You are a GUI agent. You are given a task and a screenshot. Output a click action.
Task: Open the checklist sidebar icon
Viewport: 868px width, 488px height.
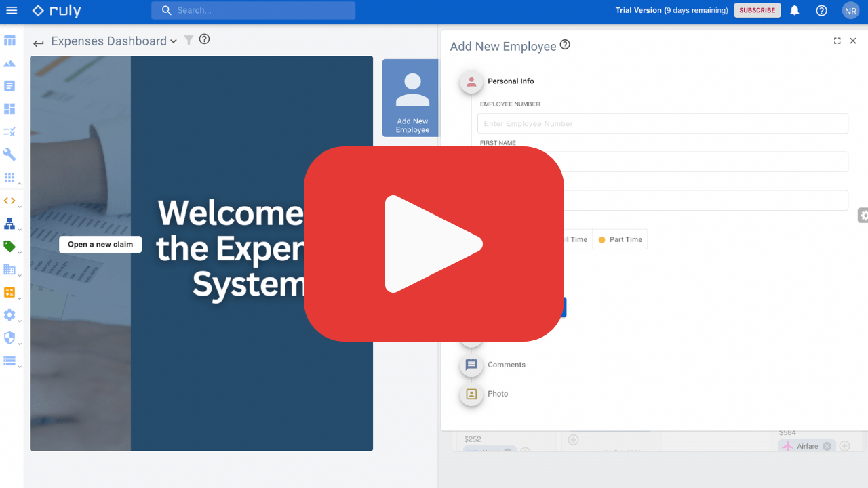[9, 131]
